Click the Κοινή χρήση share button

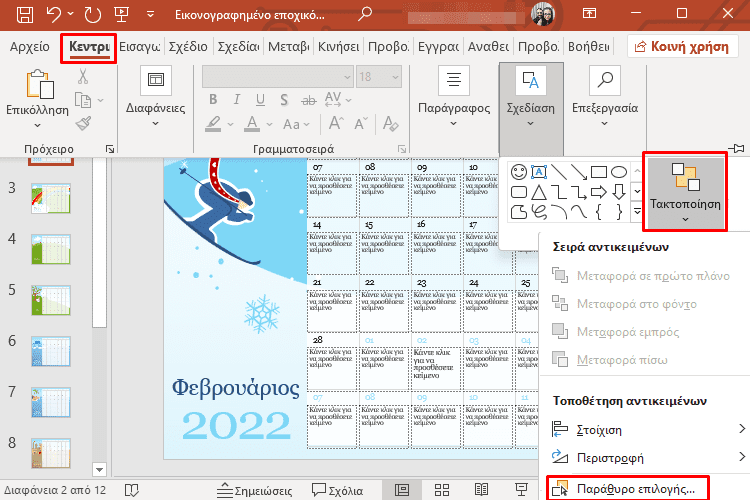(x=681, y=46)
